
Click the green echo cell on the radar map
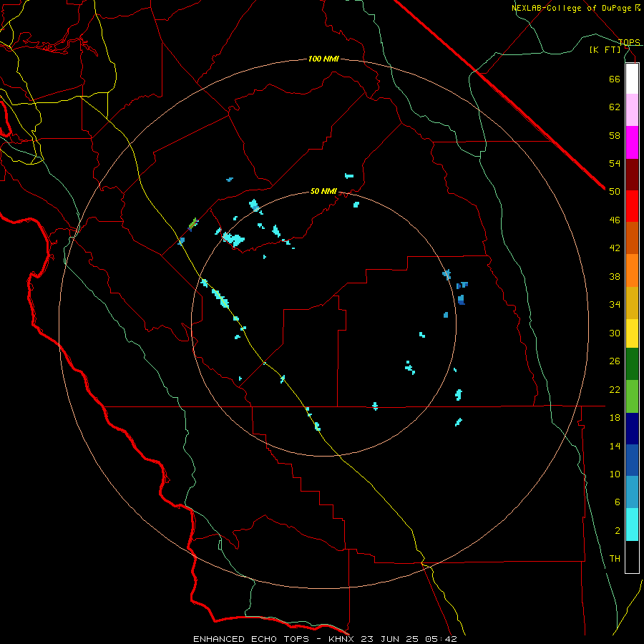[x=192, y=224]
